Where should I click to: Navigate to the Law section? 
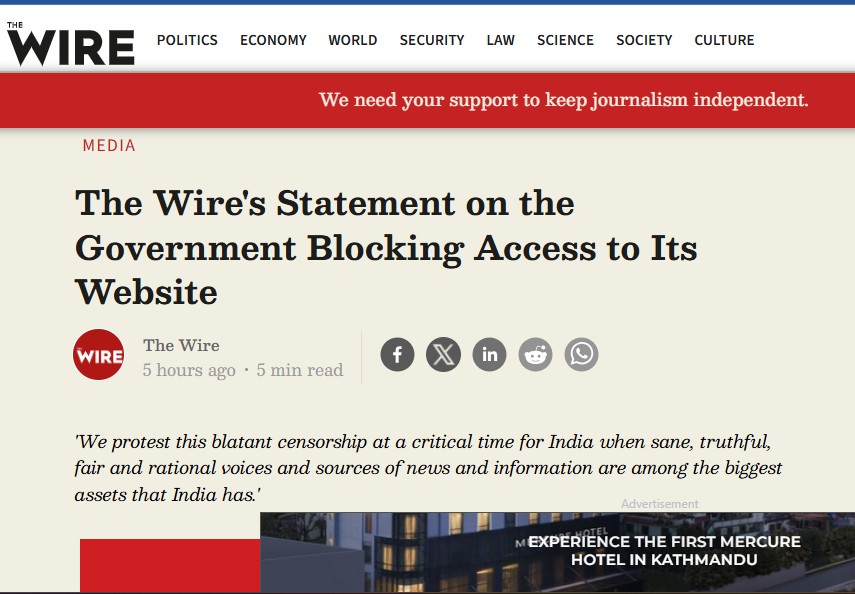tap(501, 40)
